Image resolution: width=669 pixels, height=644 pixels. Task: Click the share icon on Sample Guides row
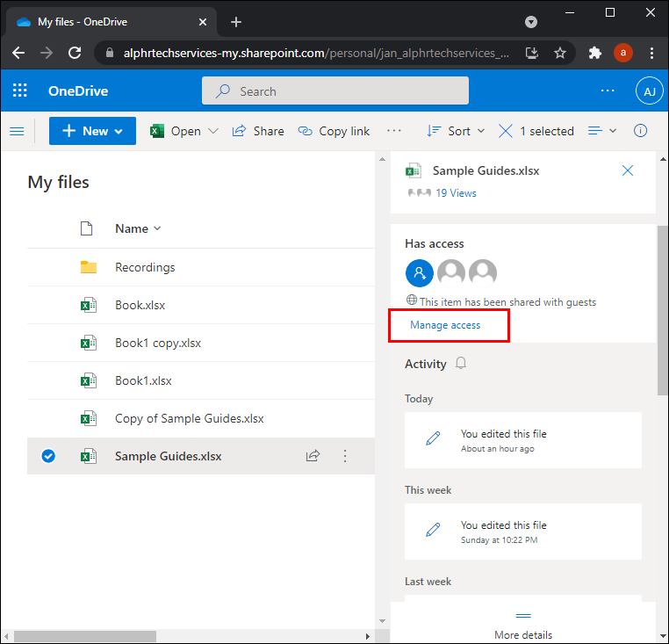point(313,456)
